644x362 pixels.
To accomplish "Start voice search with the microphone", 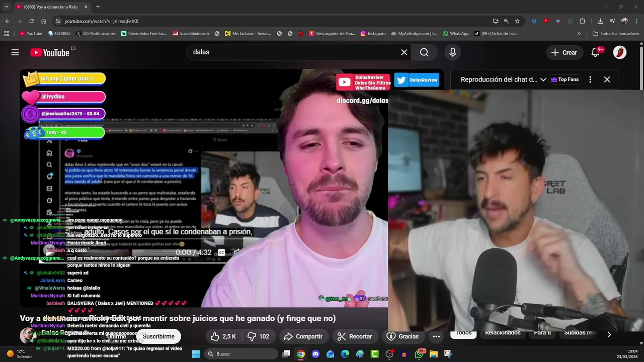I will (x=453, y=52).
